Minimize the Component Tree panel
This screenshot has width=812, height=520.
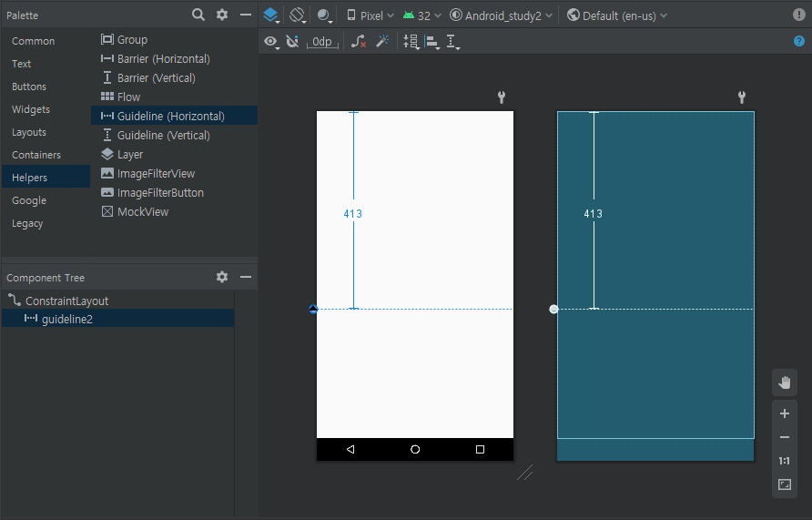point(246,277)
